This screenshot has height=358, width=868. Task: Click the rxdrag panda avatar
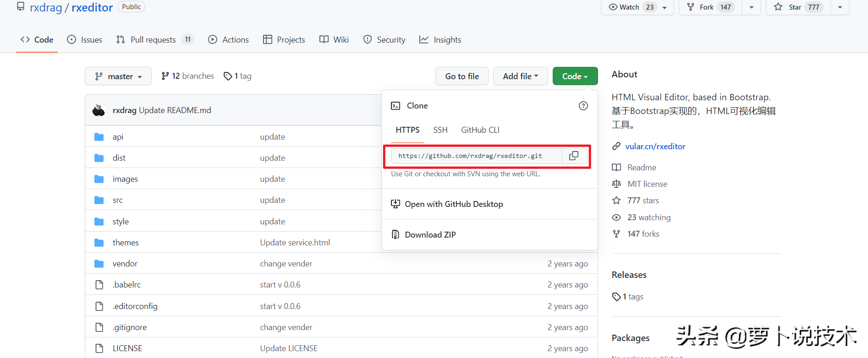click(x=99, y=110)
